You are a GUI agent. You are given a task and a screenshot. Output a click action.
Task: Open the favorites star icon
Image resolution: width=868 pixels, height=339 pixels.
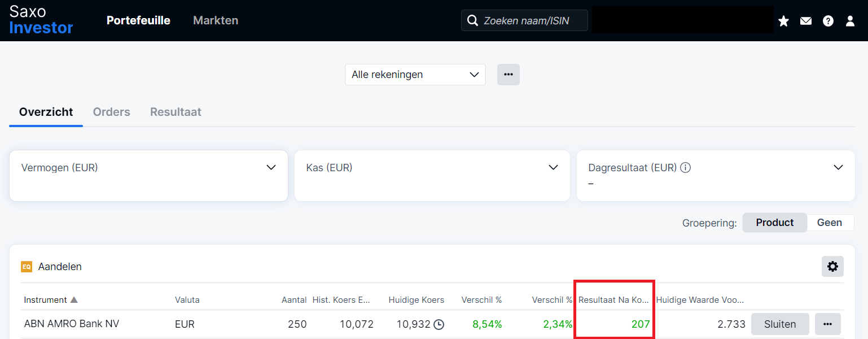point(783,21)
